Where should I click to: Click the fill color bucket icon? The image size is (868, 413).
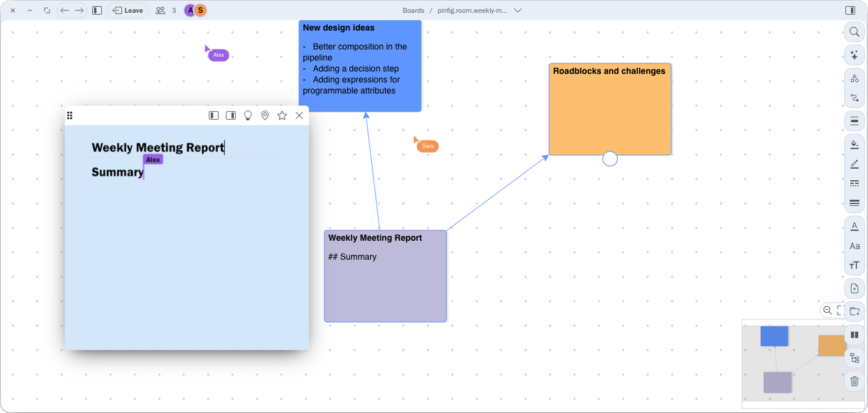point(854,145)
